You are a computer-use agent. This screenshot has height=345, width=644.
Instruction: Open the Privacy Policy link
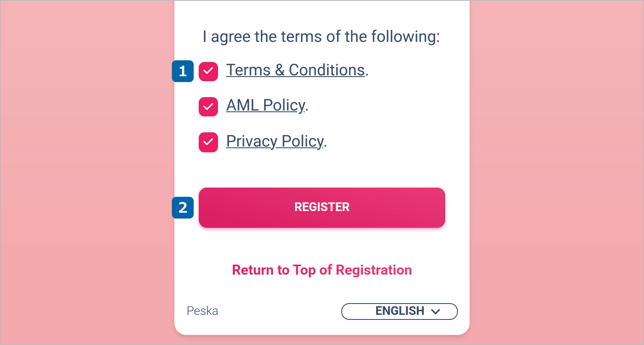(275, 142)
